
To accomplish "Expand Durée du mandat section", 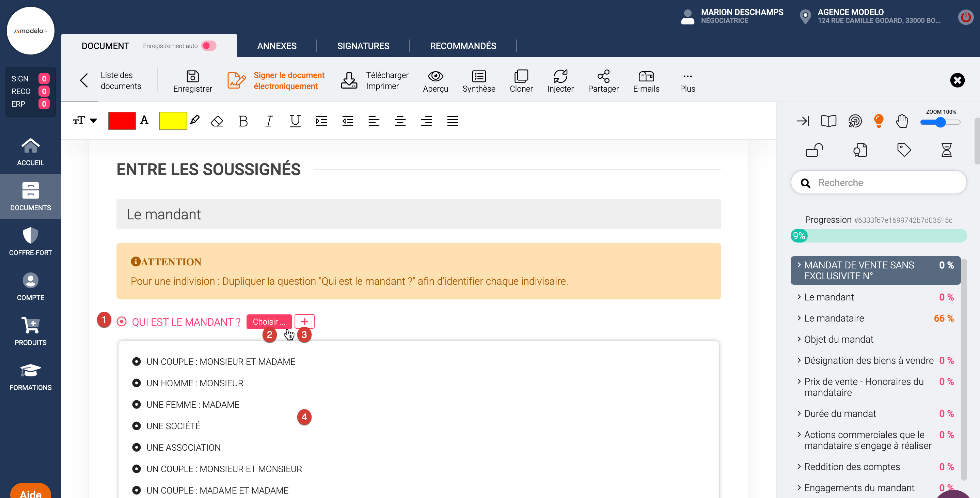I will click(840, 414).
